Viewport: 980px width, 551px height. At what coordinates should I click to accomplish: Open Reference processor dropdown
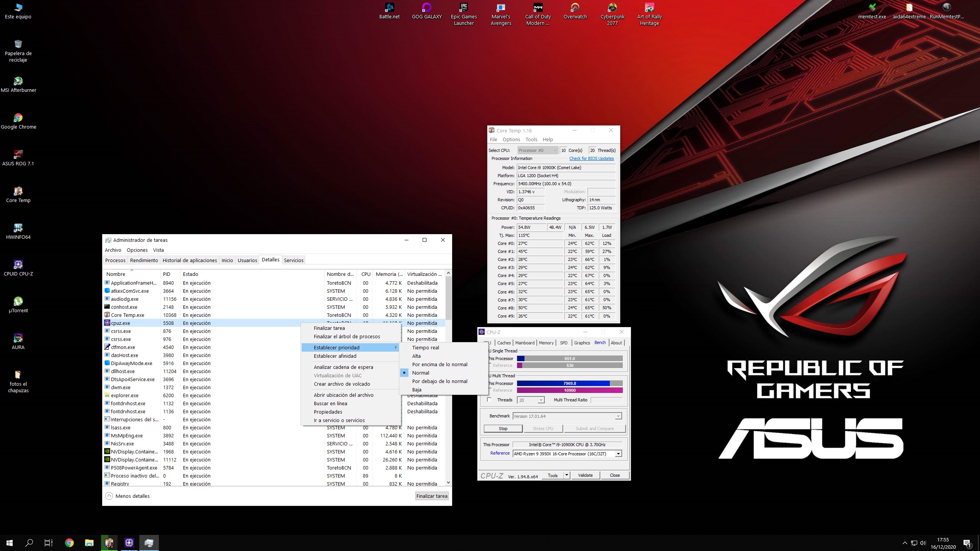[x=567, y=454]
